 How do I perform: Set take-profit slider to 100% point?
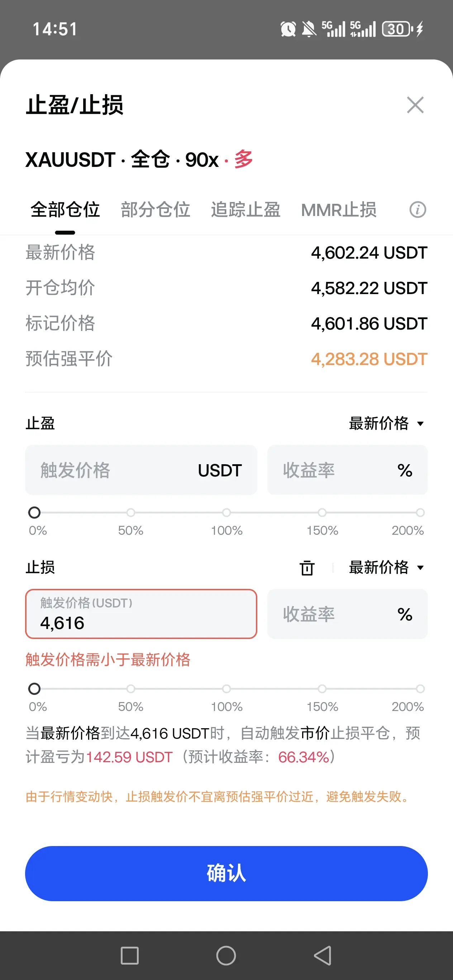226,513
